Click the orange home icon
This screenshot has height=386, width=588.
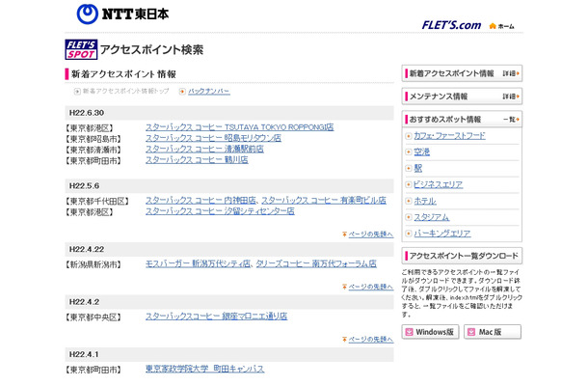(x=493, y=26)
